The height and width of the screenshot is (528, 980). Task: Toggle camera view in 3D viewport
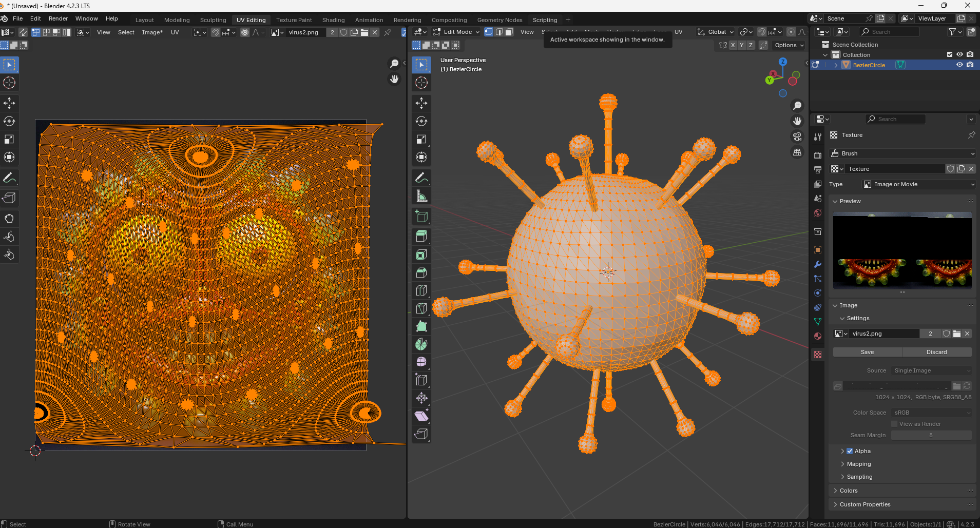[797, 136]
